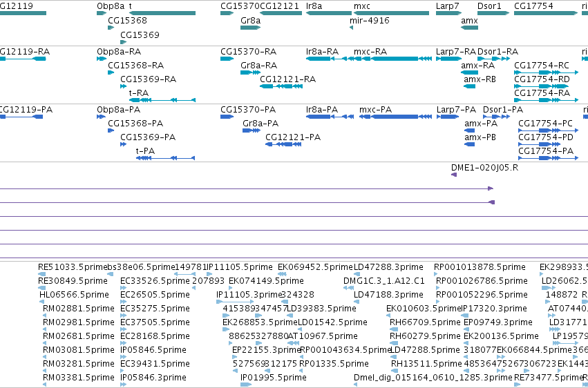Open EST LD47188.3prime

point(357,302)
